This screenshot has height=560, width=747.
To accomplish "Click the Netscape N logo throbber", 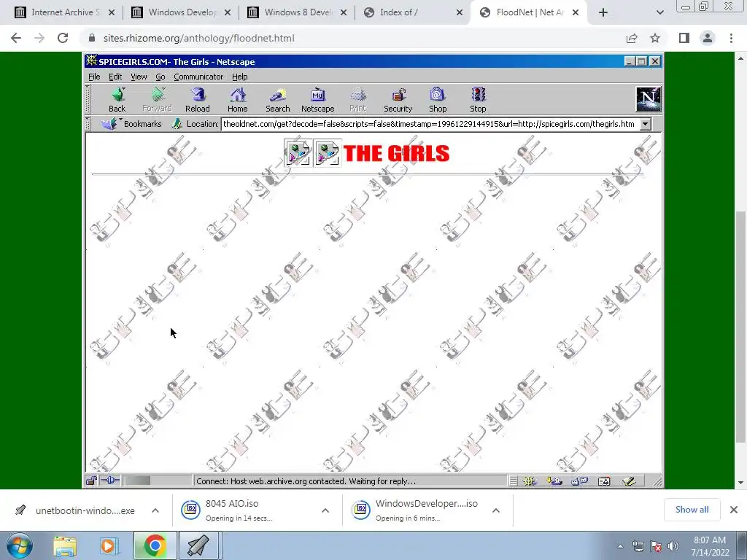I will point(649,99).
